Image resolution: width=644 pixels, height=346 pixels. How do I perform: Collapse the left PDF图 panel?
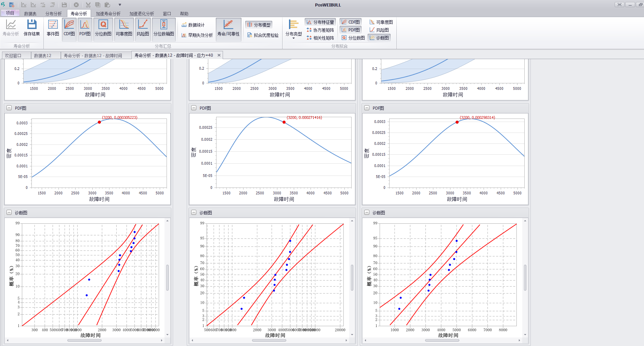[x=9, y=108]
